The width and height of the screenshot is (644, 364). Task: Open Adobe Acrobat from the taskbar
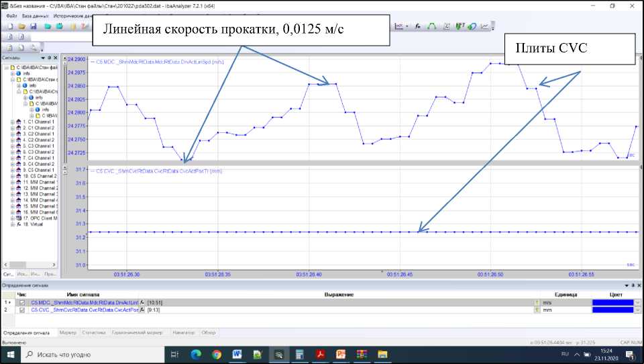(x=321, y=354)
